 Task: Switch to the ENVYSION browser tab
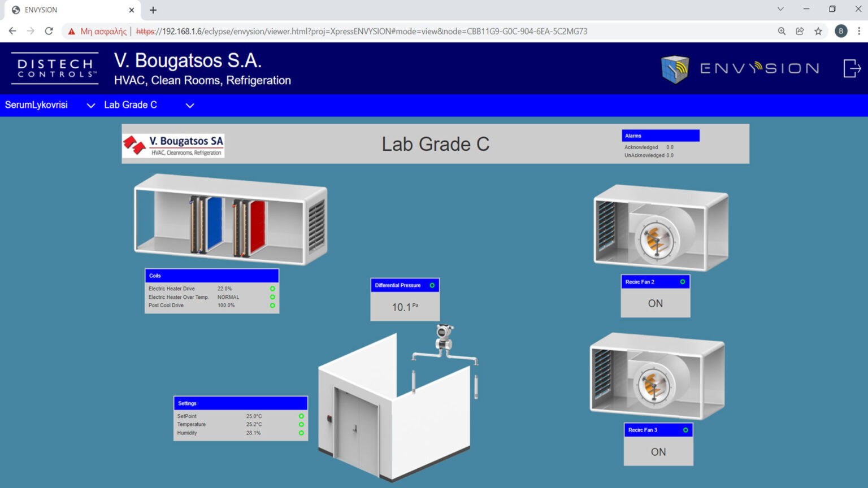(71, 10)
